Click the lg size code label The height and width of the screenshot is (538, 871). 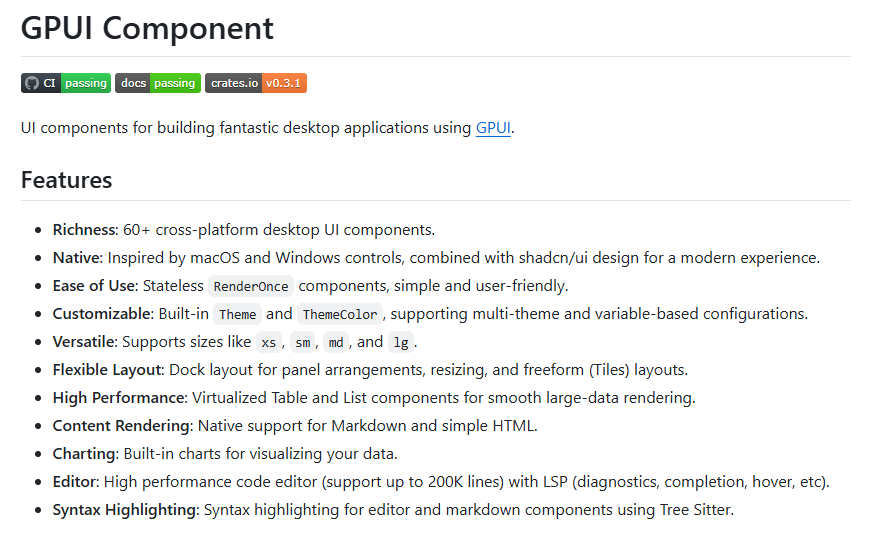click(401, 343)
